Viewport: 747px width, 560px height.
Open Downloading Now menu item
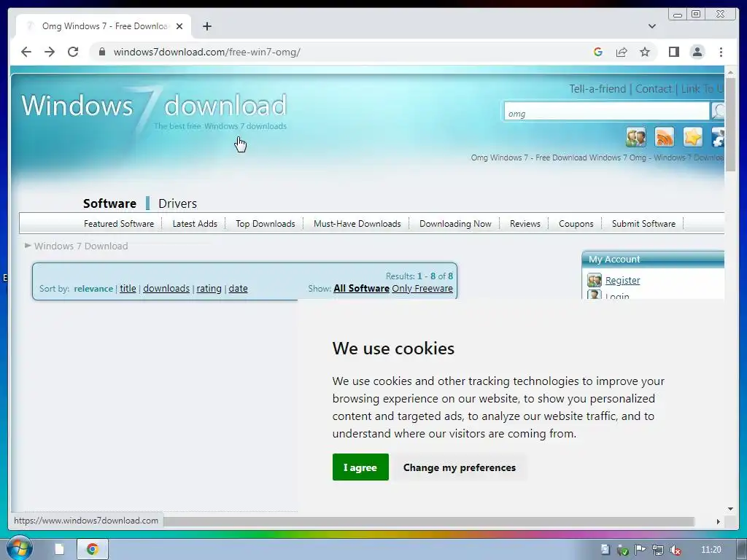455,224
